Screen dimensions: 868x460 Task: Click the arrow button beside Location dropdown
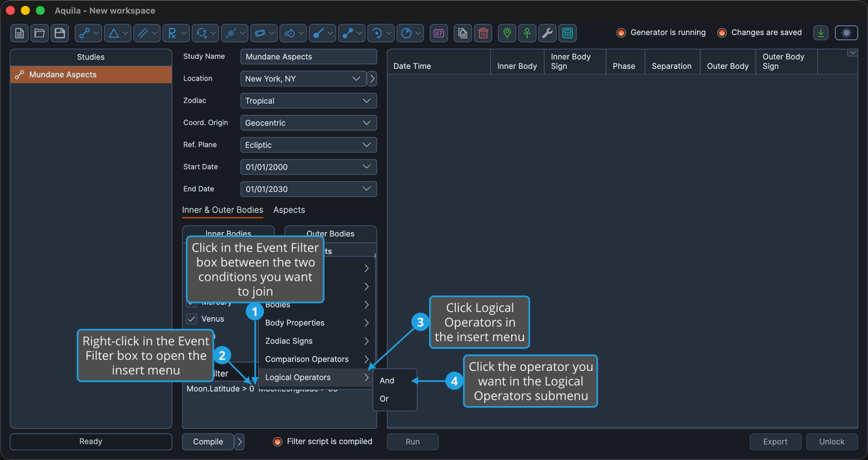[x=372, y=79]
